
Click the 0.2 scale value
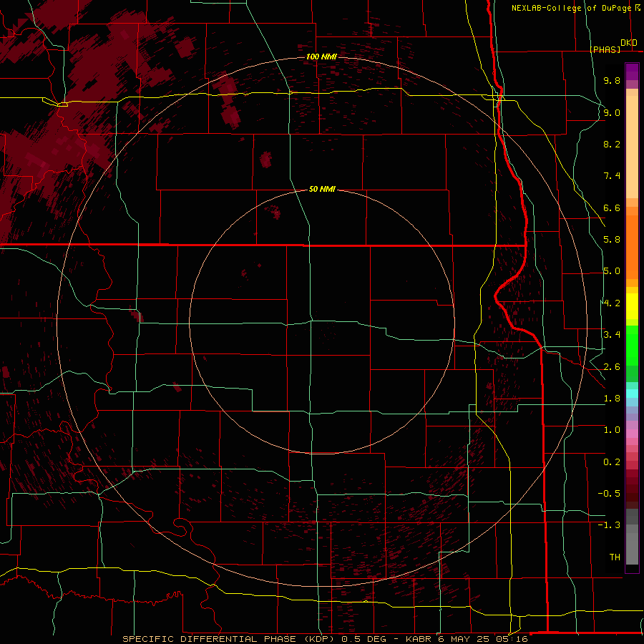[x=612, y=462]
